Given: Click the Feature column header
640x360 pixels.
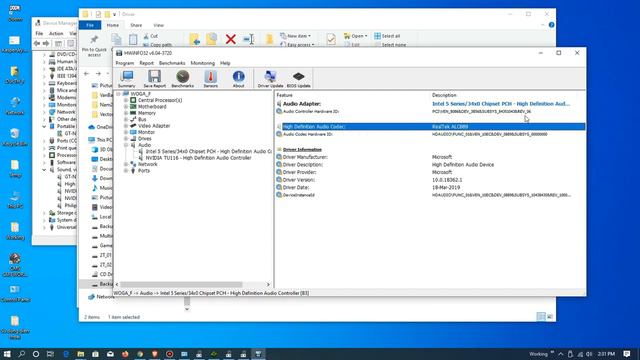Looking at the screenshot, I should 284,95.
